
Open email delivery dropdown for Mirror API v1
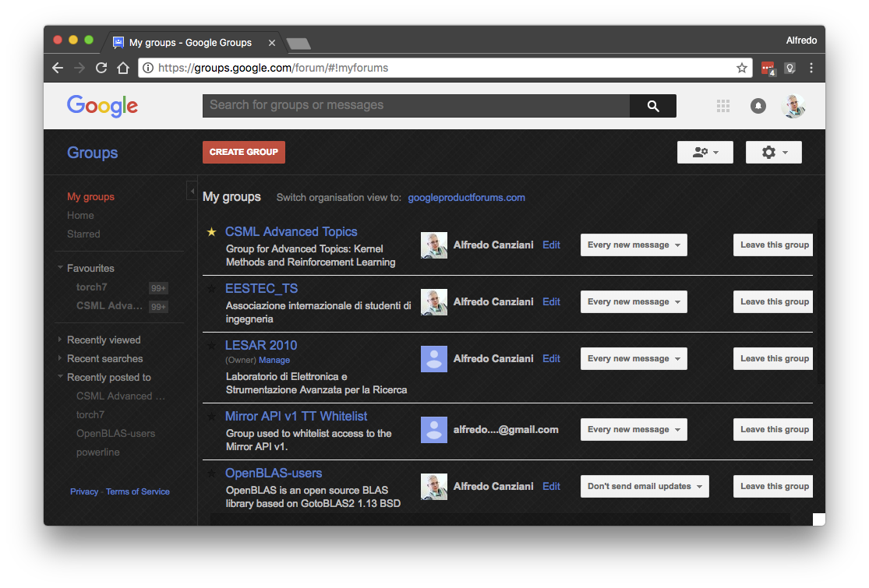(x=634, y=430)
